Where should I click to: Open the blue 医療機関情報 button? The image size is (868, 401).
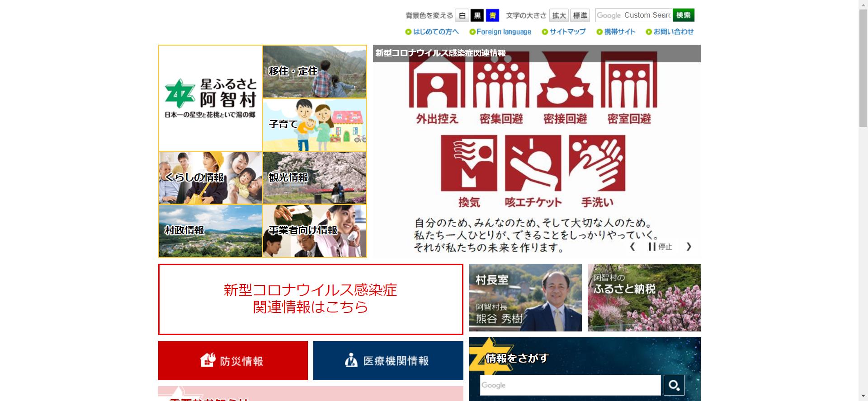pyautogui.click(x=388, y=360)
